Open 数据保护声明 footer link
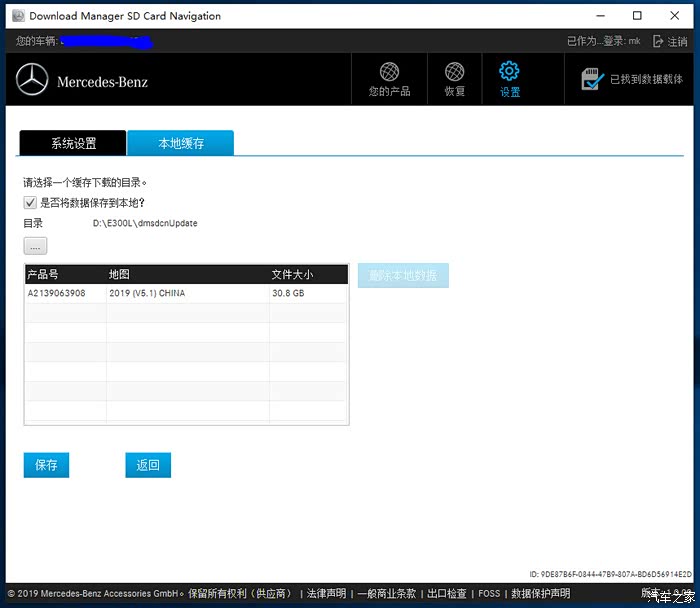This screenshot has width=700, height=608. [540, 593]
